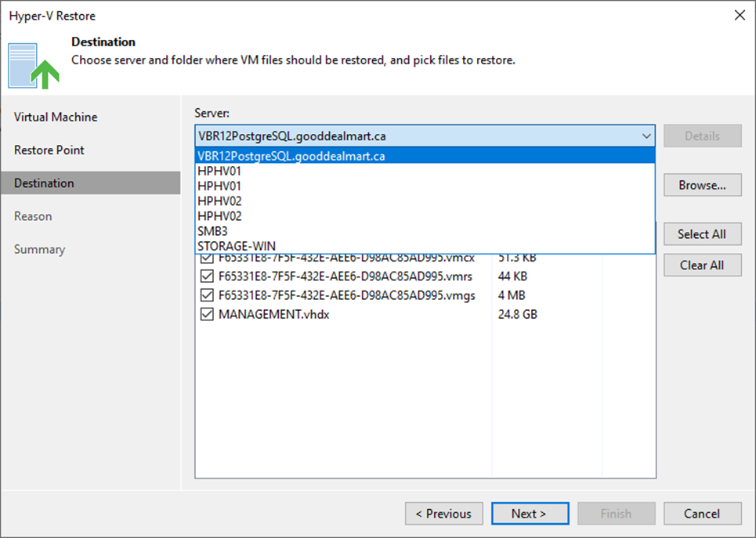Select VBR12PostgreSQL.gooddealmart.ca in the dropdown list
Viewport: 756px width, 538px height.
(425, 156)
